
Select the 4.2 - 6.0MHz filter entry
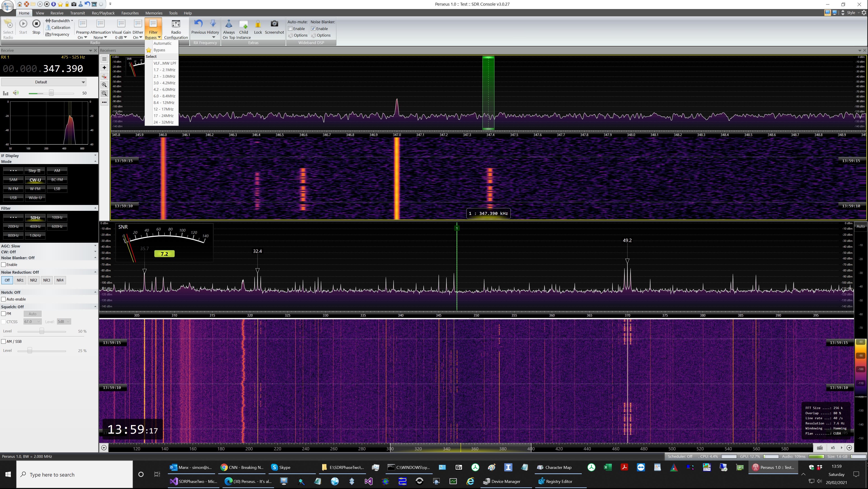tap(164, 89)
